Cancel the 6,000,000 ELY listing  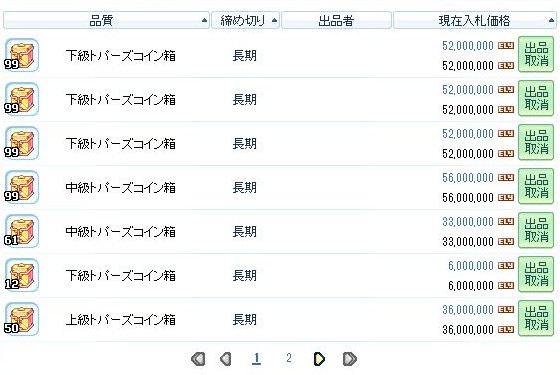coord(536,274)
